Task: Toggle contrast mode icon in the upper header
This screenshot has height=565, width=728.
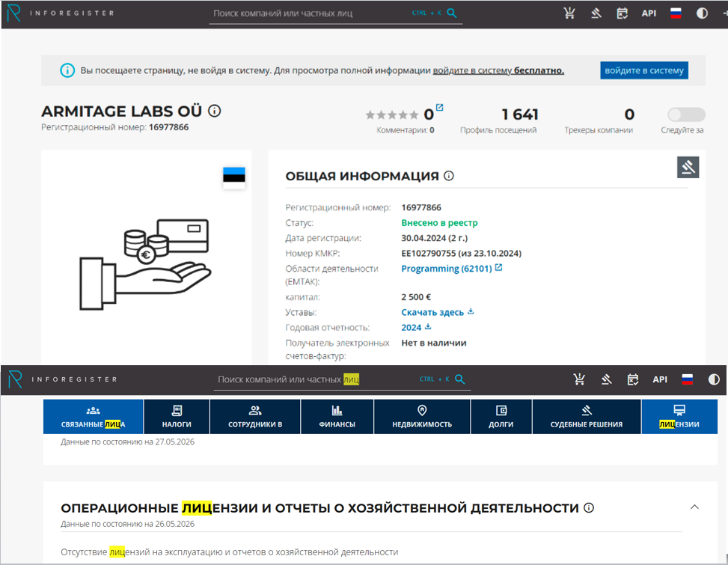Action: (702, 13)
